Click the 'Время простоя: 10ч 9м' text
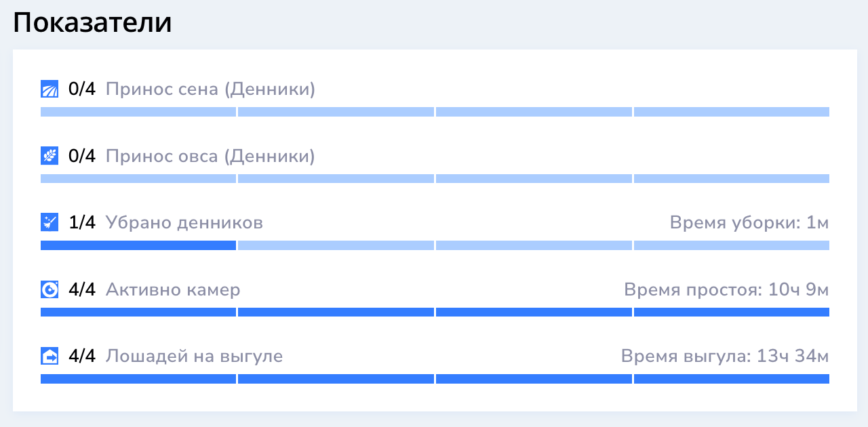868x427 pixels. pos(726,289)
